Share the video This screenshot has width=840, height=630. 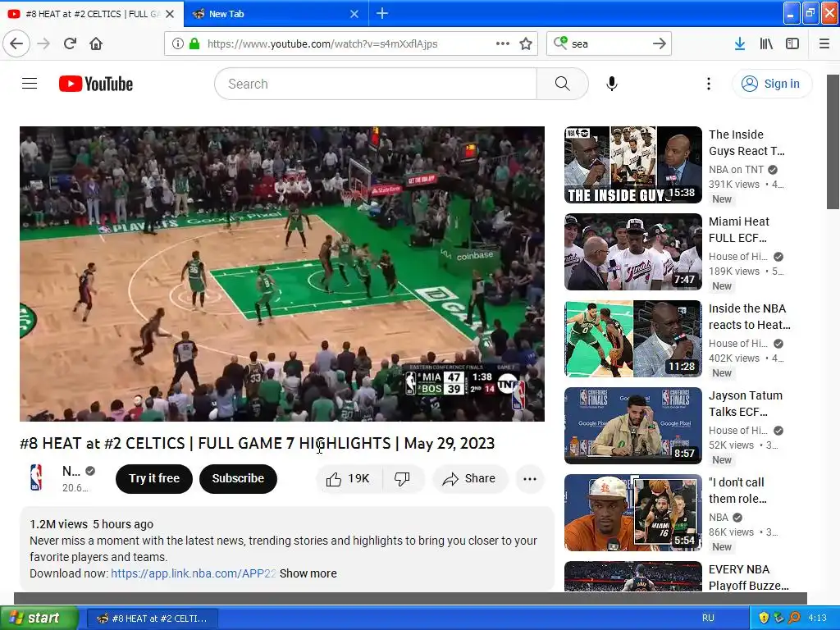[x=469, y=478]
